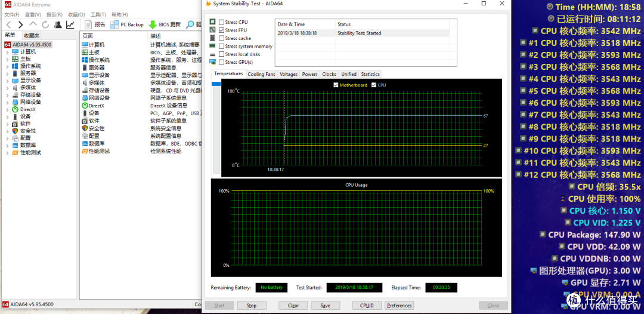Image resolution: width=644 pixels, height=314 pixels.
Task: Open the 配置 icon in the page list
Action: 85,136
